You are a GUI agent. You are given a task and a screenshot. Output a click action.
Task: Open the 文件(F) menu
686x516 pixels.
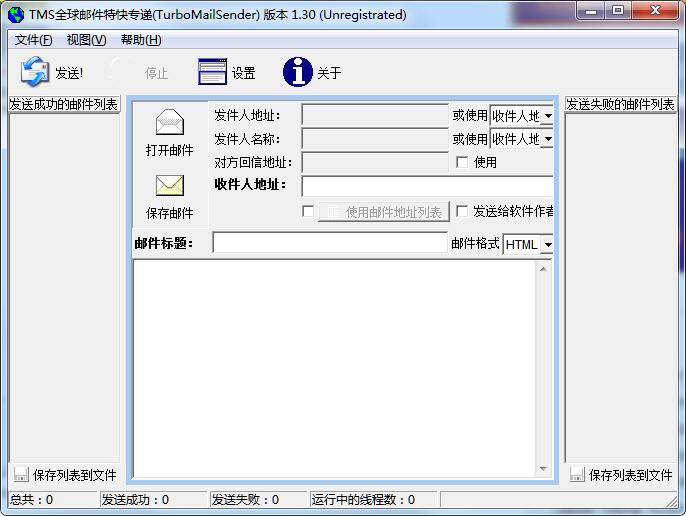34,40
